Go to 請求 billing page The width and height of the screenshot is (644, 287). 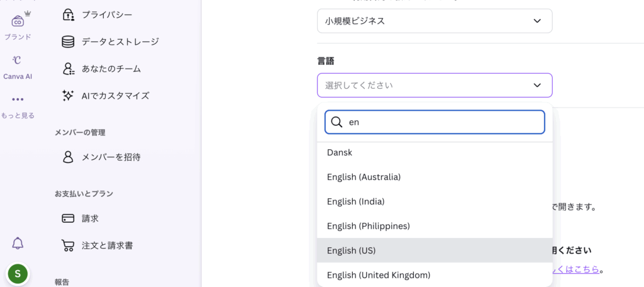[90, 218]
